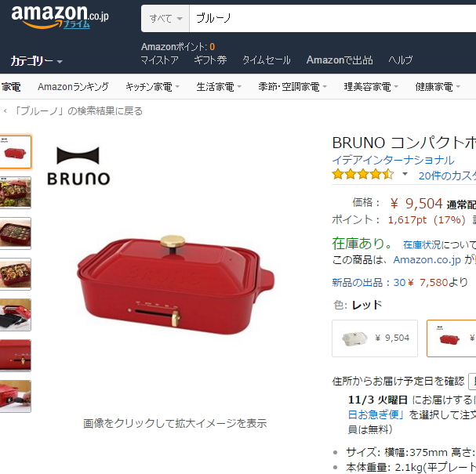Click the search field containing ブルーノ
This screenshot has width=476, height=474.
(x=332, y=19)
